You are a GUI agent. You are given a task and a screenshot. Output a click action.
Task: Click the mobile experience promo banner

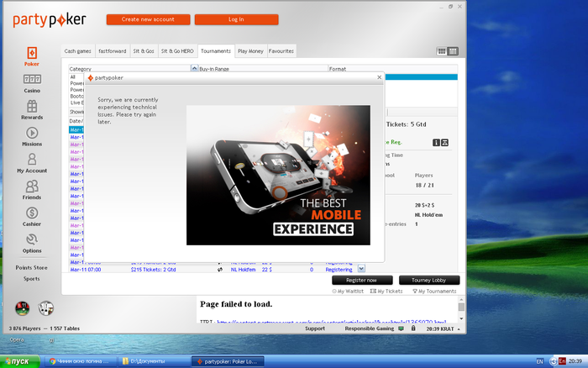coord(278,176)
